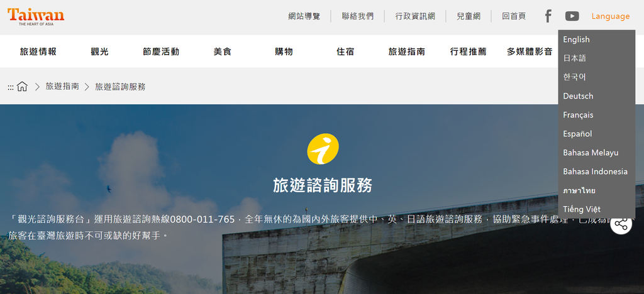Click the yellow tourist information icon
This screenshot has width=644, height=294.
(323, 149)
